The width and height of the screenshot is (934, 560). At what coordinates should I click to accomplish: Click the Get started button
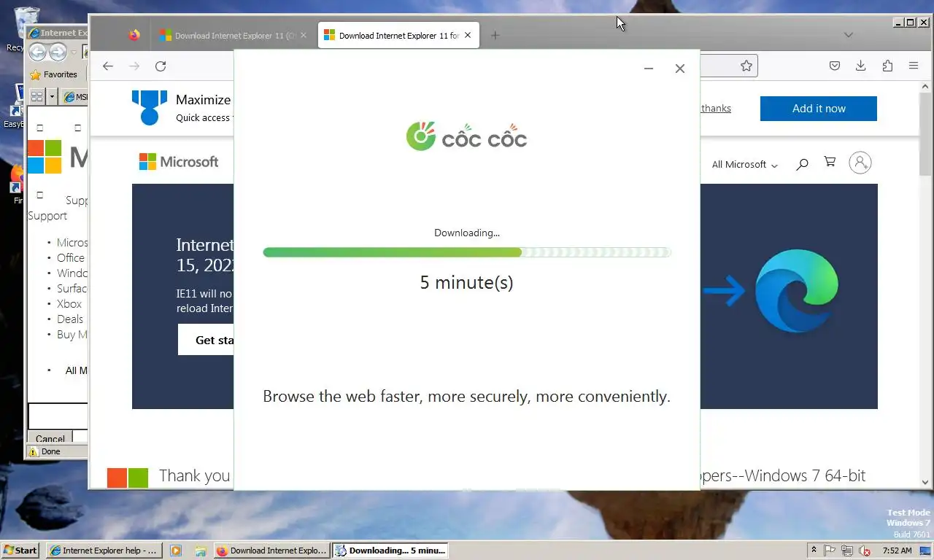tap(206, 340)
